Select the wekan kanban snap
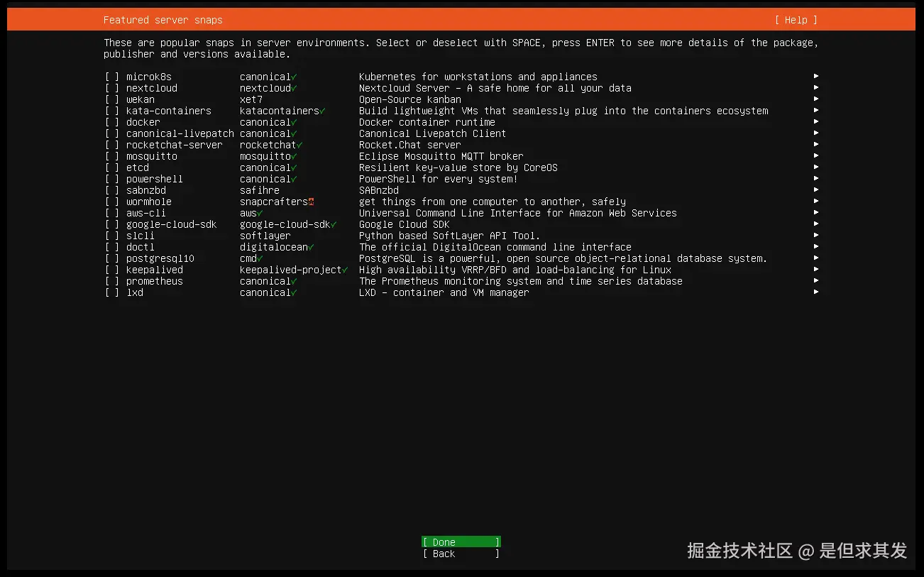Viewport: 924px width, 577px height. coord(112,99)
